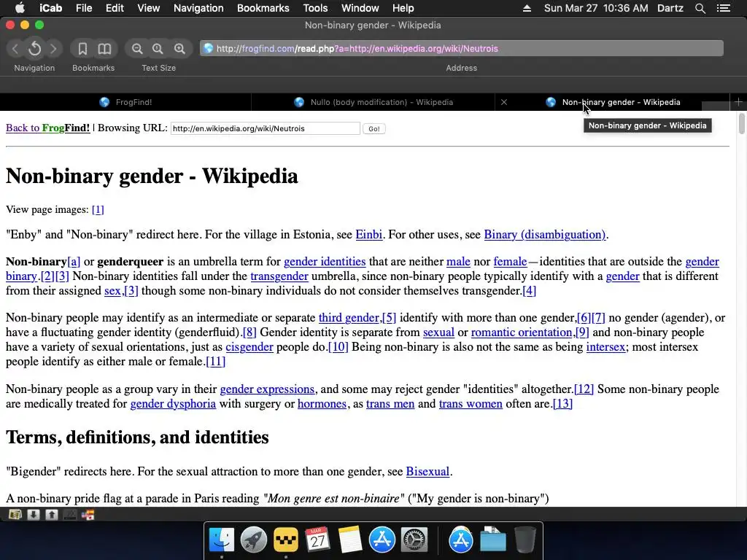The width and height of the screenshot is (747, 560).
Task: Open the Trash in the Dock
Action: [525, 540]
